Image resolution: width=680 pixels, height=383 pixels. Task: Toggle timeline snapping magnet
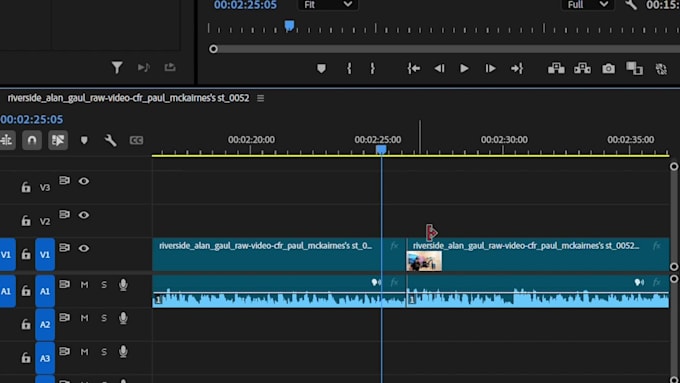32,140
